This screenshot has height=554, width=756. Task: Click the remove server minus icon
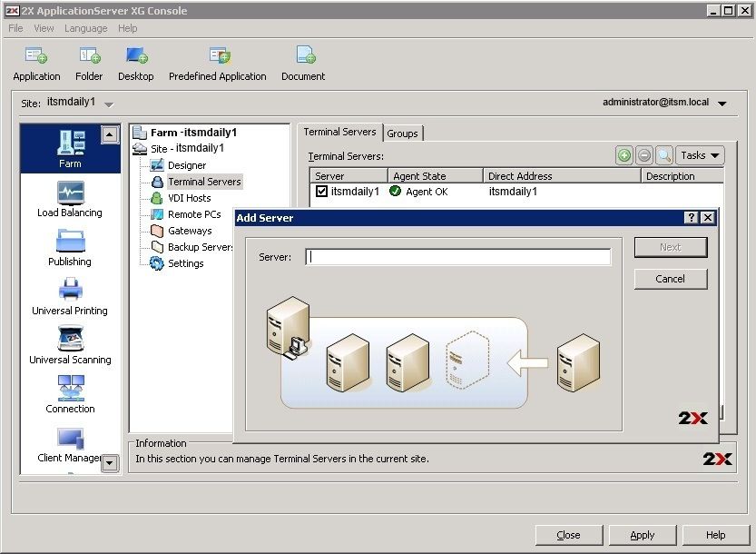644,155
